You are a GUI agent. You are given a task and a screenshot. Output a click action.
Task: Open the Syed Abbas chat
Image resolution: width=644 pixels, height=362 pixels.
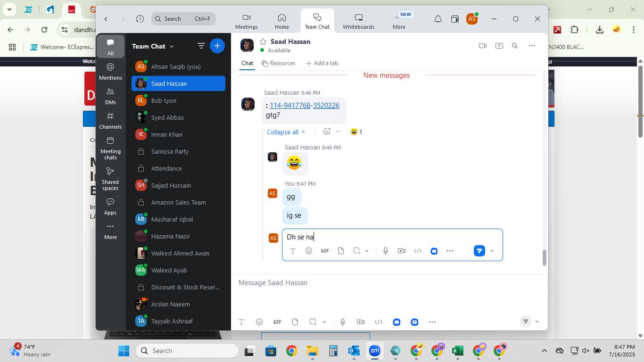(x=178, y=117)
